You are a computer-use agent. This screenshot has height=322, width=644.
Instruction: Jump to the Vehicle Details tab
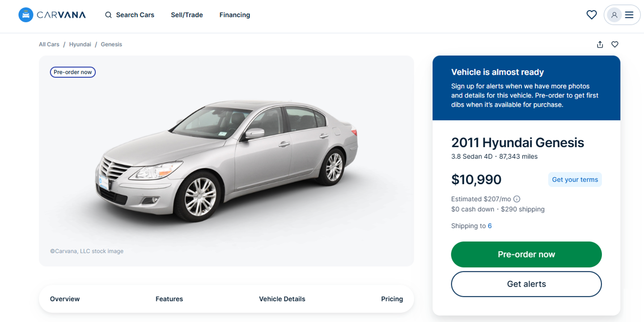pyautogui.click(x=282, y=299)
